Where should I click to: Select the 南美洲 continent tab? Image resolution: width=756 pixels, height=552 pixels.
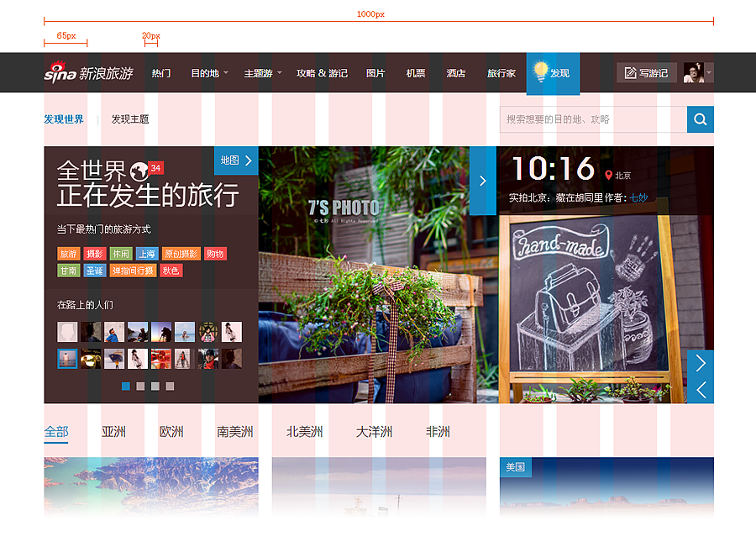click(x=235, y=432)
